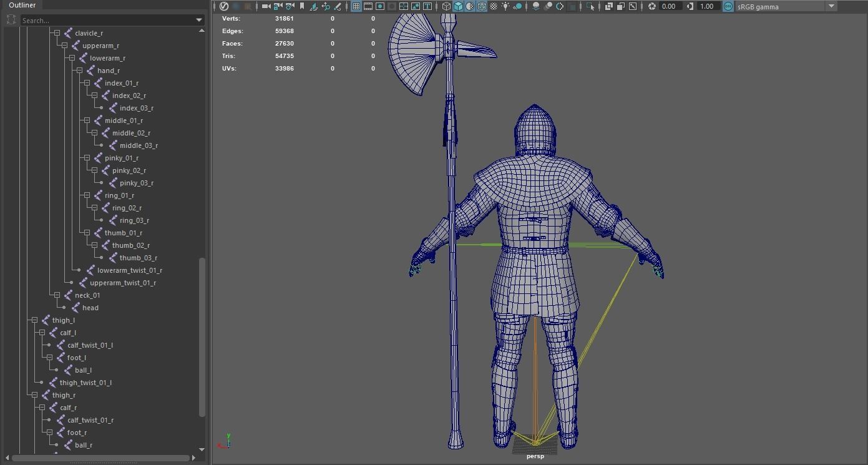Click the Use Default Material icon
The image size is (868, 465).
click(x=470, y=6)
